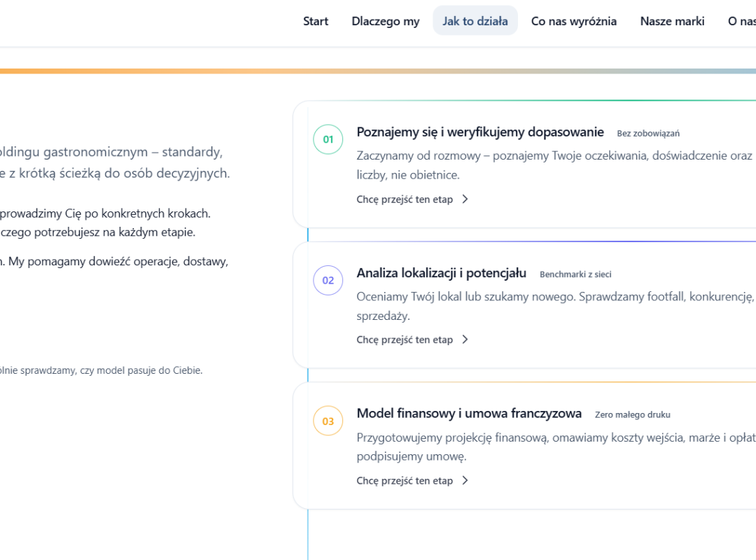
Task: Navigate to Nasze marki
Action: [x=672, y=21]
